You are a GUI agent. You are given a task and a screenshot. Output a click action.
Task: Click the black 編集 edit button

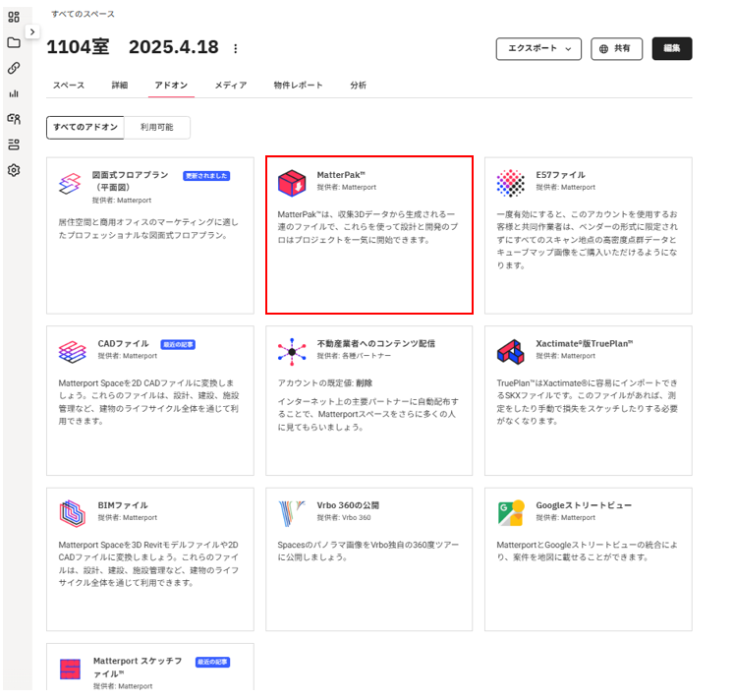(672, 49)
